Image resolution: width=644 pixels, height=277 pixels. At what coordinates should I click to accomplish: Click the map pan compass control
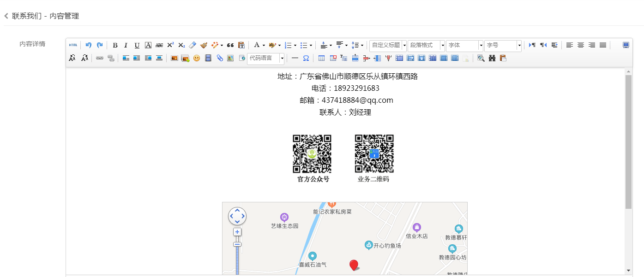coord(237,216)
